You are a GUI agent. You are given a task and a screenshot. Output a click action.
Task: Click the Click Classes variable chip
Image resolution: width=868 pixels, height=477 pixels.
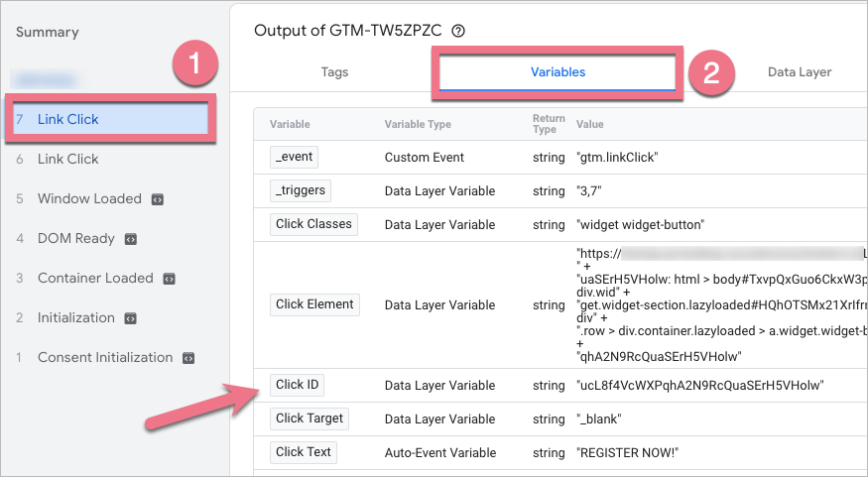[313, 224]
